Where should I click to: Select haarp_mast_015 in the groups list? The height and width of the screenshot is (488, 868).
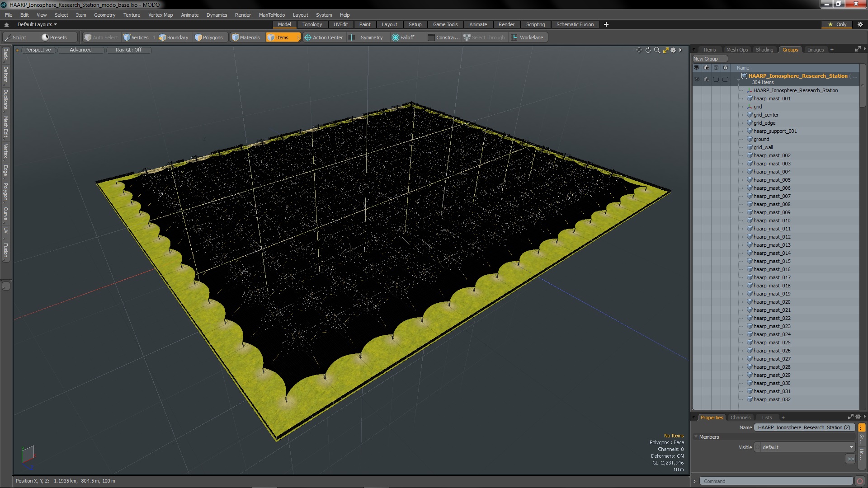[x=772, y=261]
